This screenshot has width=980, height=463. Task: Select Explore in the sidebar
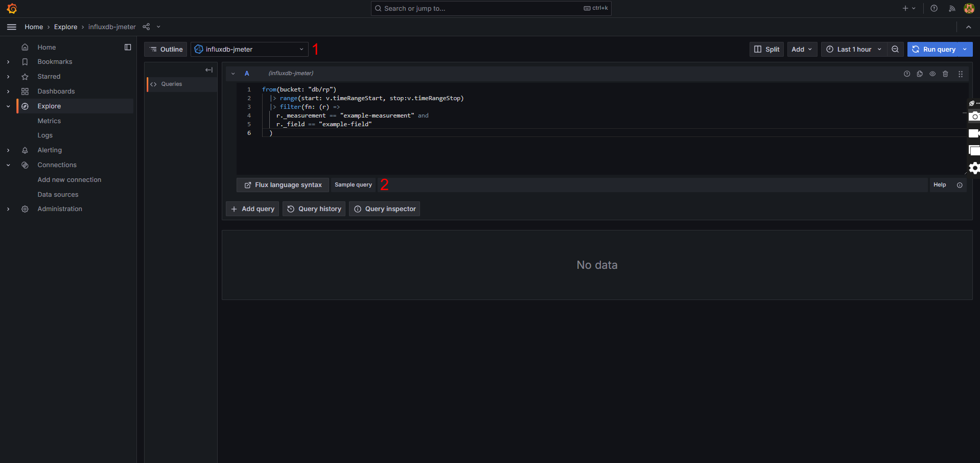(49, 106)
